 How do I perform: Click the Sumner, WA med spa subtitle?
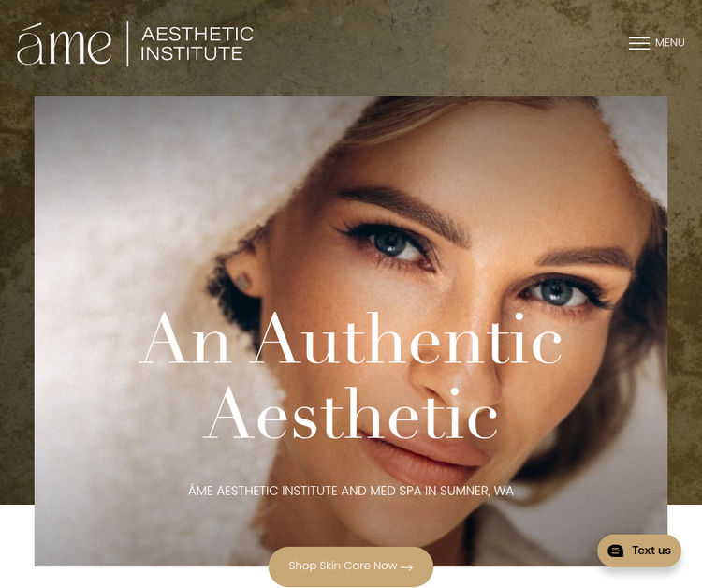point(351,491)
